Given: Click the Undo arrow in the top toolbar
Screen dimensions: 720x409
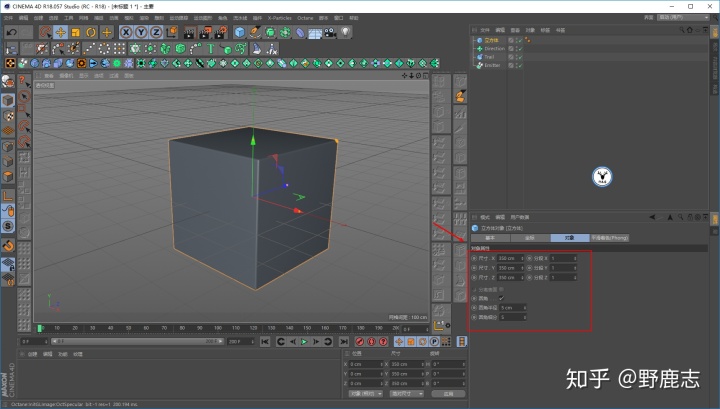Looking at the screenshot, I should [11, 32].
